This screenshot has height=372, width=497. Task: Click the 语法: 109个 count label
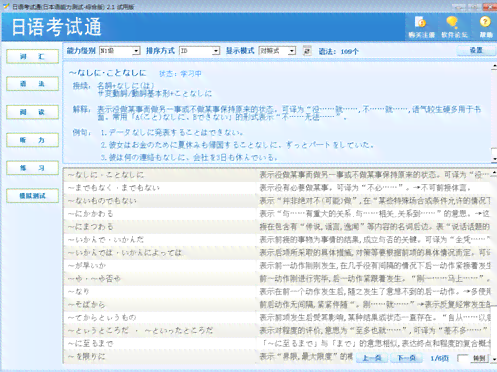pos(338,51)
